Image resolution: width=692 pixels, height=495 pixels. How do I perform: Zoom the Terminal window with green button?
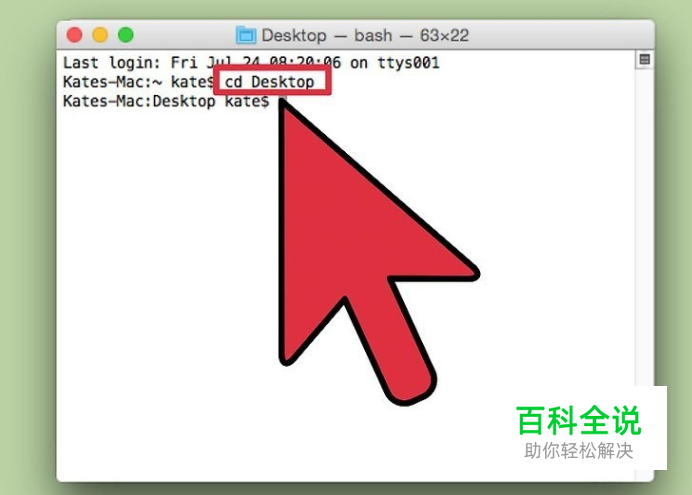click(x=126, y=35)
